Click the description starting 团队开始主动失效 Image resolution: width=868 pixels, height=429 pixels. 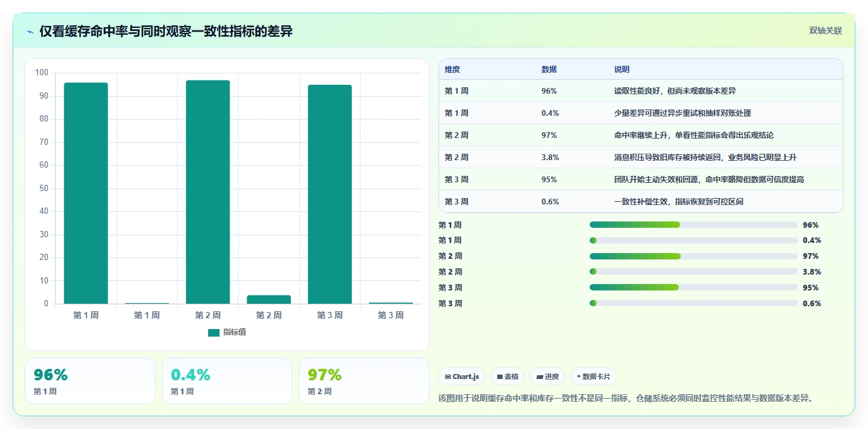coord(709,180)
